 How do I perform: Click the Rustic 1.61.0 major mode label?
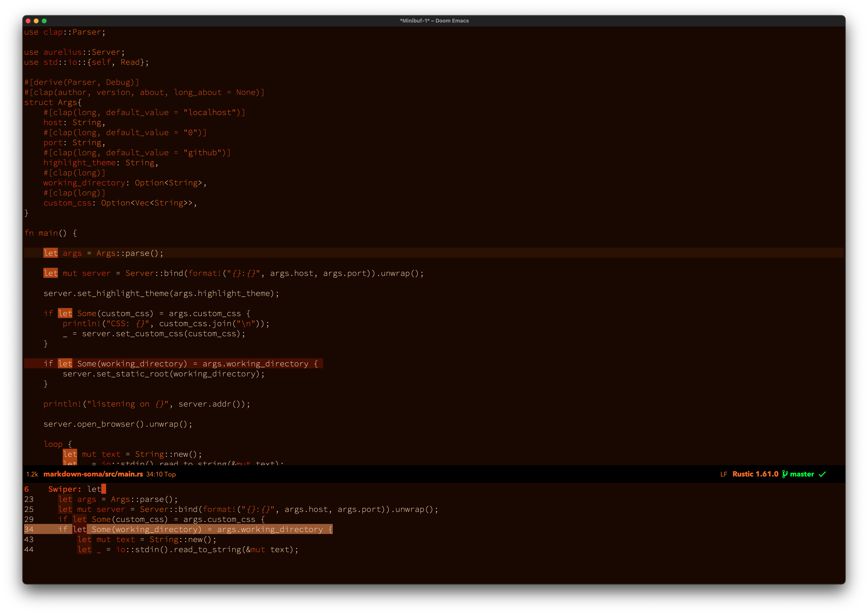[755, 474]
